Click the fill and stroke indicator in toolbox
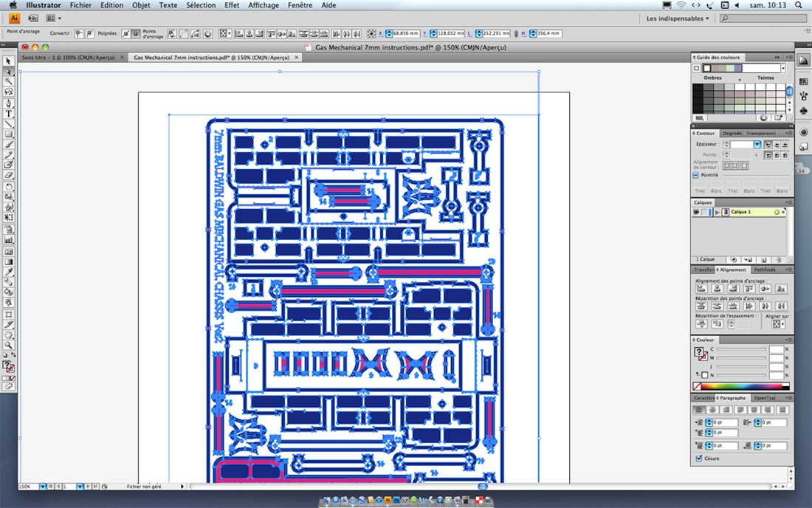812x508 pixels. 9,366
